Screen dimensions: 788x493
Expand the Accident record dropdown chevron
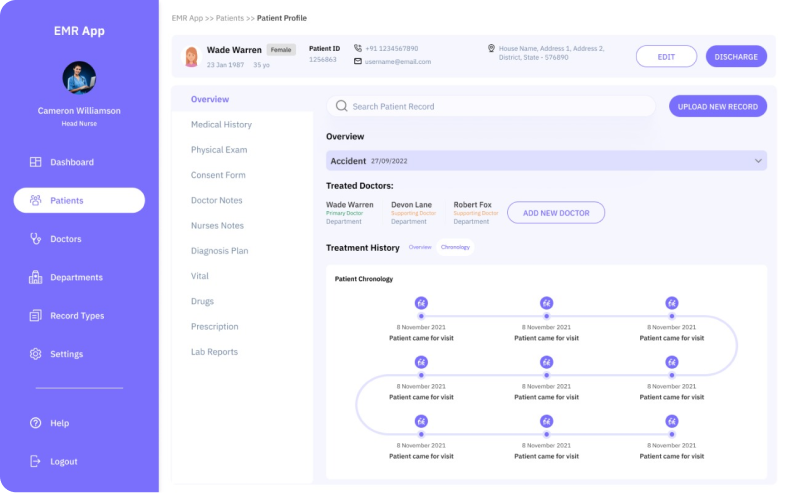[758, 160]
